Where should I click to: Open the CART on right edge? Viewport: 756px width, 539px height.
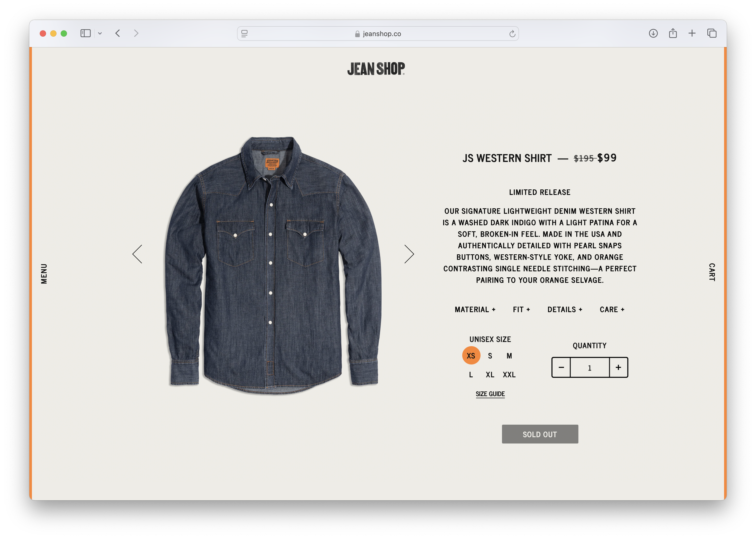pos(712,273)
